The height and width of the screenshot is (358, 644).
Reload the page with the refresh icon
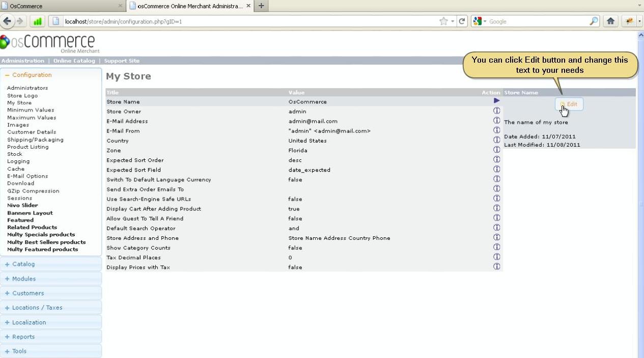[x=462, y=21]
